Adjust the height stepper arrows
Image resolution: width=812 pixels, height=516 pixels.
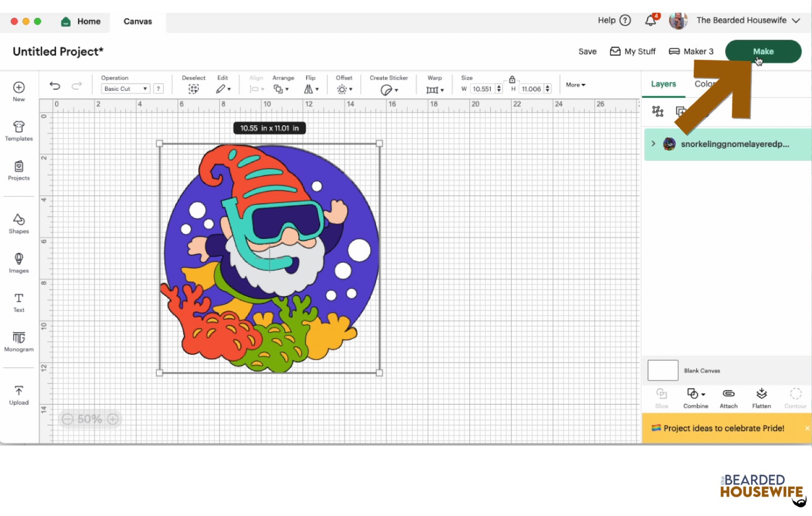coord(548,89)
